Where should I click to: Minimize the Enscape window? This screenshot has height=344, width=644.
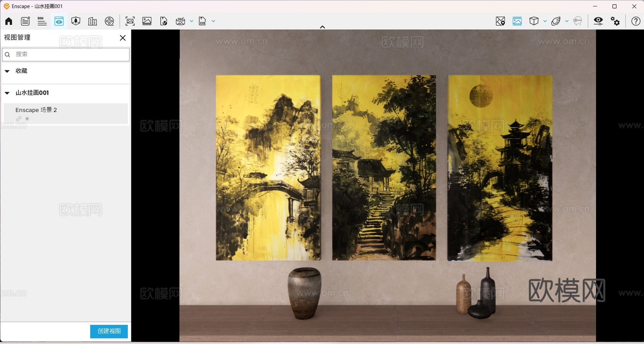click(x=595, y=6)
